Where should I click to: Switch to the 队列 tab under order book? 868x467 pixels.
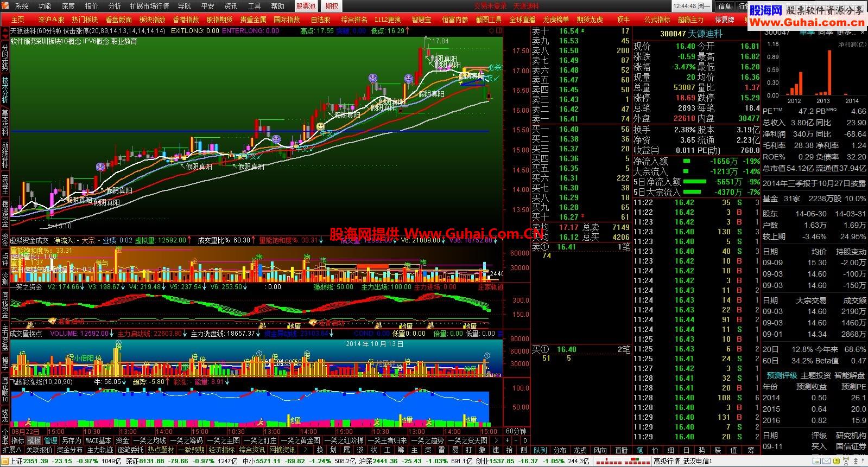click(x=540, y=450)
